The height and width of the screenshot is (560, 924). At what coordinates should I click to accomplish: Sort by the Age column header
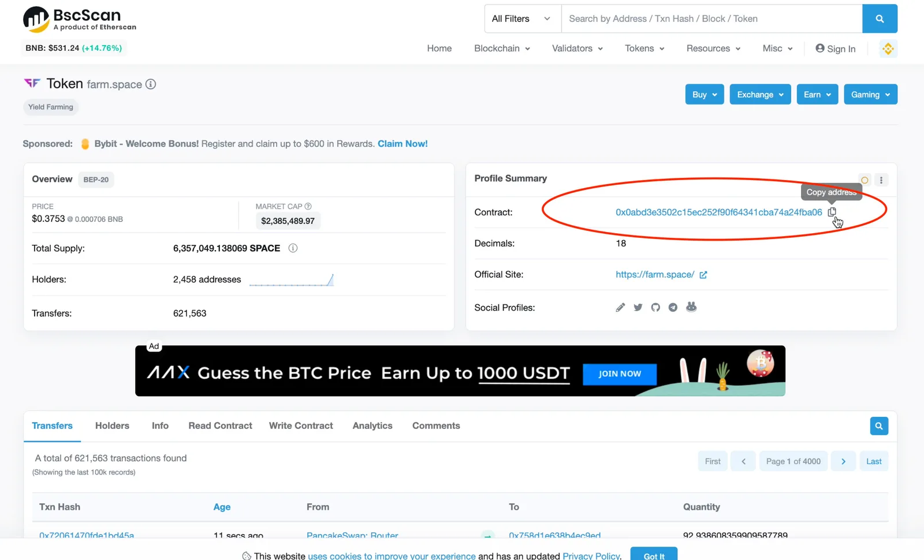[x=222, y=507]
